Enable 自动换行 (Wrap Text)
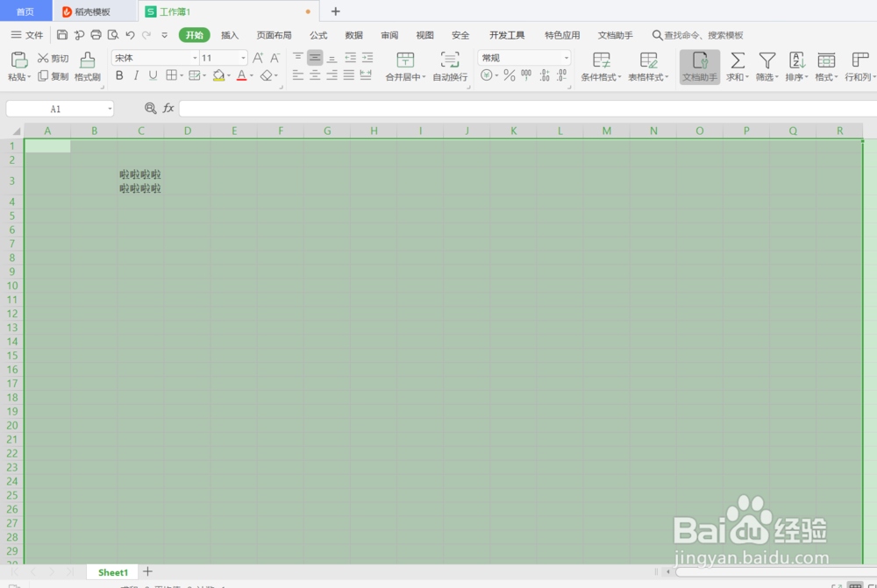The width and height of the screenshot is (877, 588). click(450, 68)
